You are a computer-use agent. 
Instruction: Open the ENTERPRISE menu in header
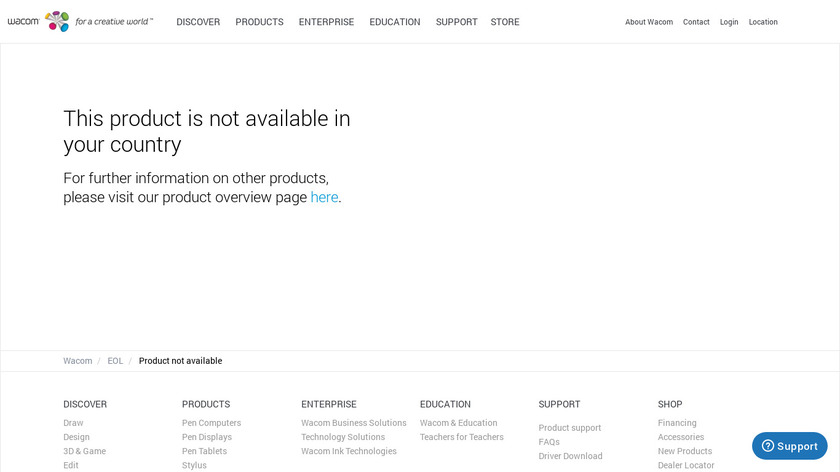[326, 22]
